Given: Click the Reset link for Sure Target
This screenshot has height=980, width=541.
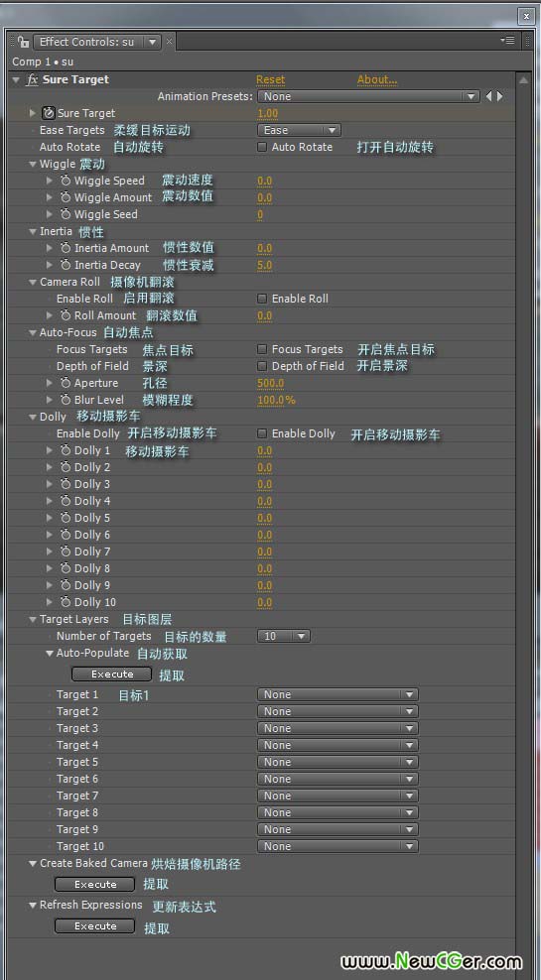Looking at the screenshot, I should tap(270, 80).
